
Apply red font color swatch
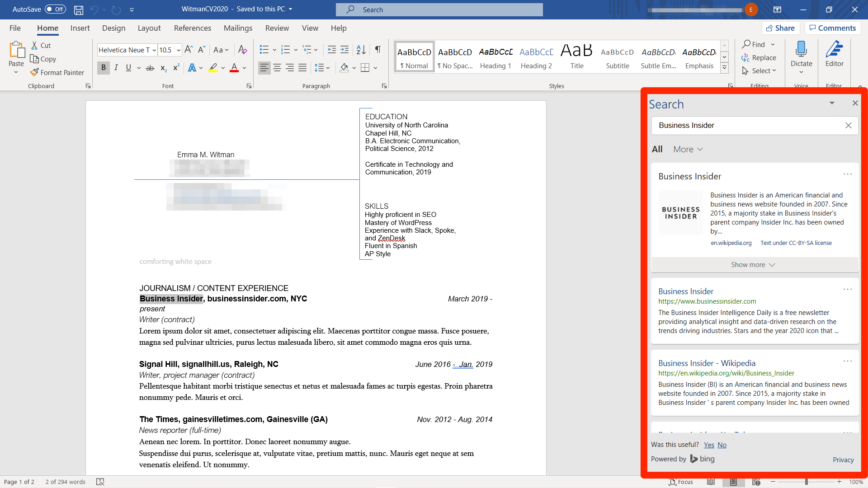click(x=234, y=68)
